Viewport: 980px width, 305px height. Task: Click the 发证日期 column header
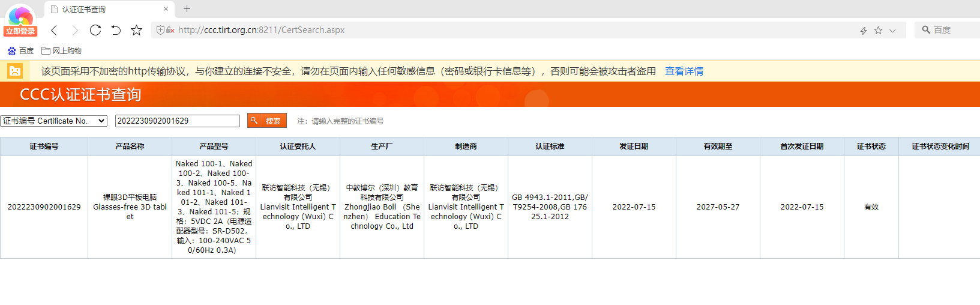click(x=634, y=146)
